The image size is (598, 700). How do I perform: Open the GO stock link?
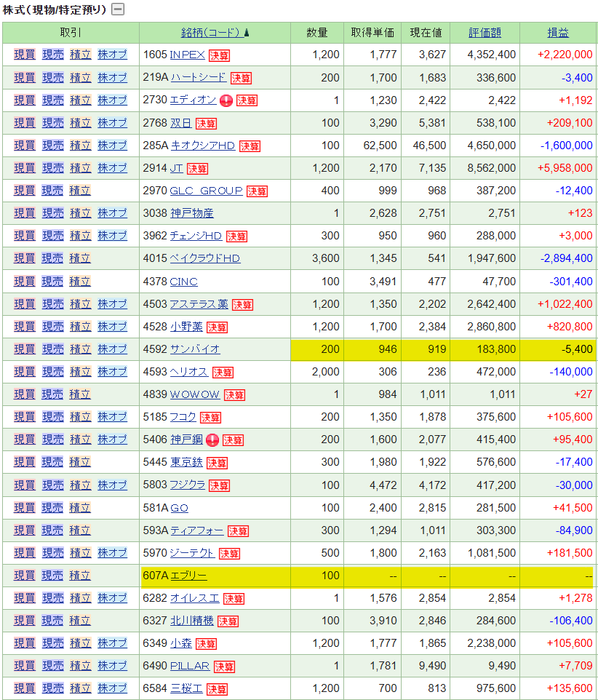point(180,508)
